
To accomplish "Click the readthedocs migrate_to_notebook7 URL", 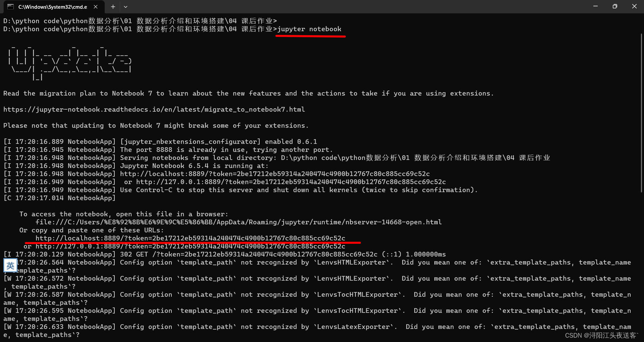I will pos(154,109).
